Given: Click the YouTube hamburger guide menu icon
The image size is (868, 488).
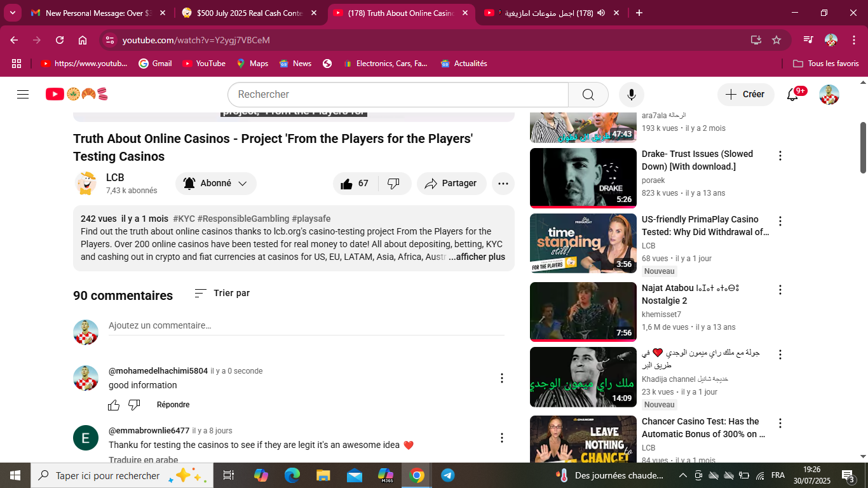Looking at the screenshot, I should (23, 95).
